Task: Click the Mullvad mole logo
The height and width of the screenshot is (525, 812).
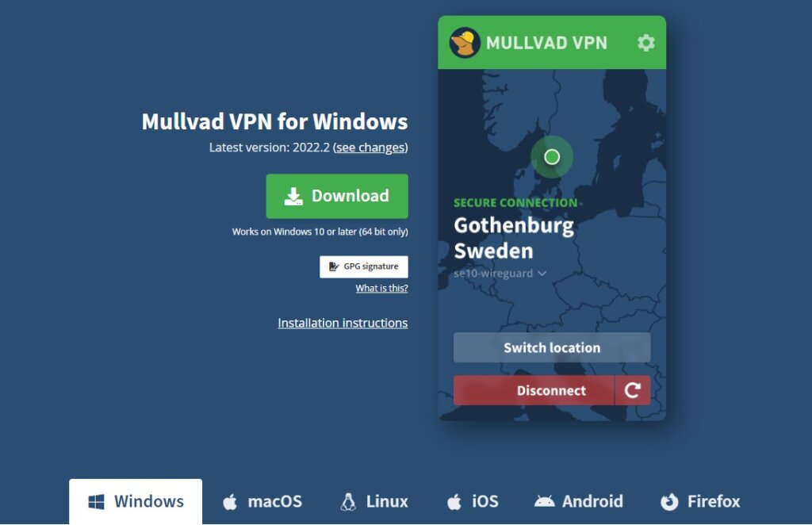Action: point(464,43)
